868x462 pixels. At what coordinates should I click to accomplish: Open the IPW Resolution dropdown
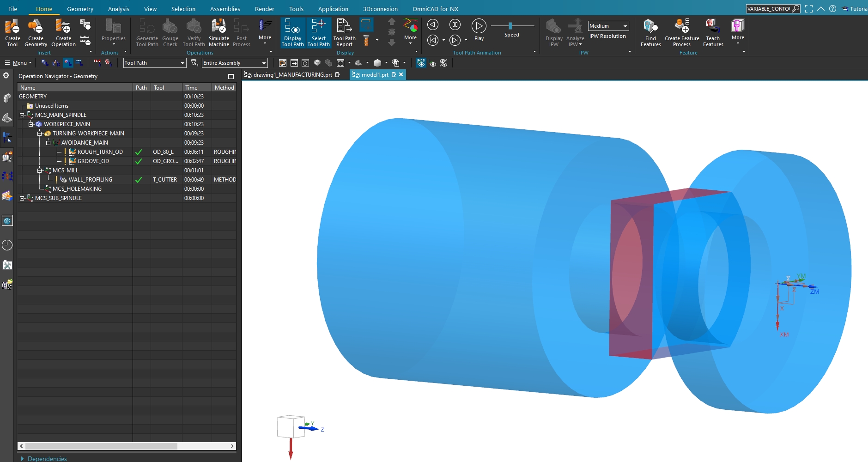pos(608,26)
